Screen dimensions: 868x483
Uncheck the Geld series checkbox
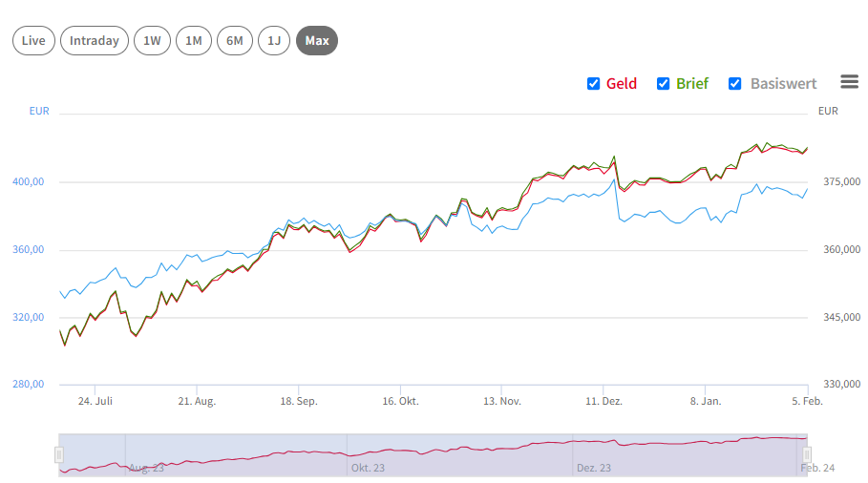point(593,84)
